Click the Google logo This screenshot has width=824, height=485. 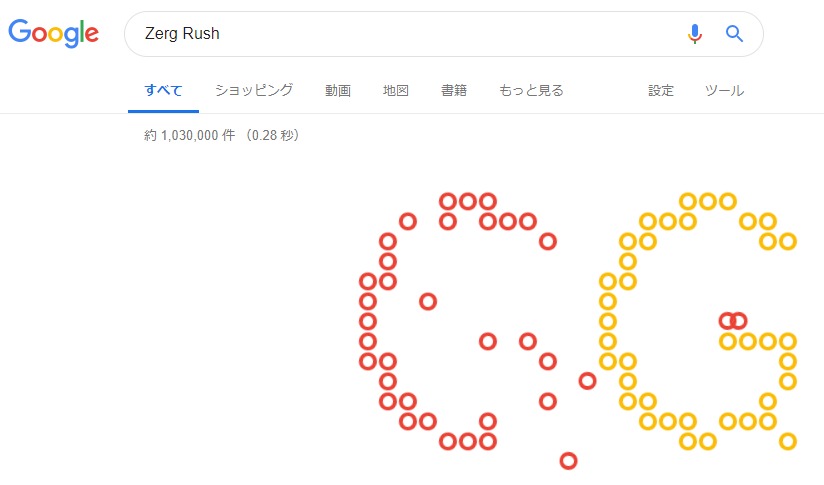pos(53,33)
